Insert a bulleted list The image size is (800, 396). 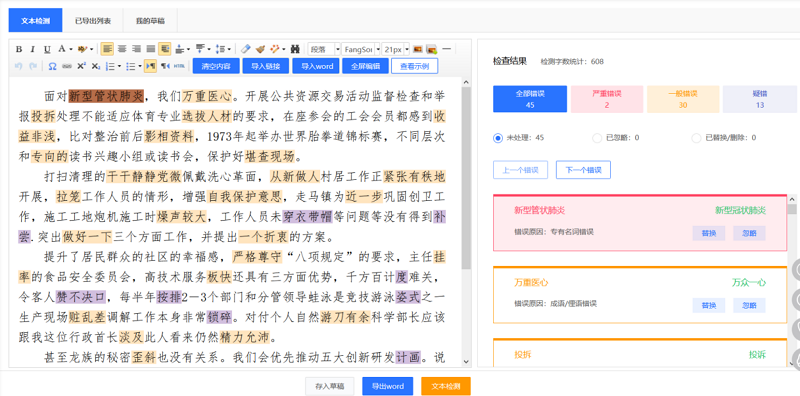[x=130, y=66]
